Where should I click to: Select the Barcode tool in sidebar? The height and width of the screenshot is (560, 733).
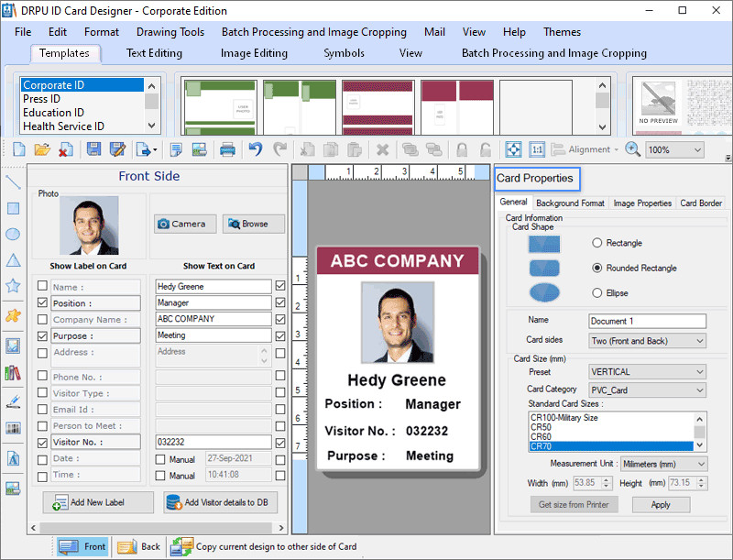pos(13,428)
